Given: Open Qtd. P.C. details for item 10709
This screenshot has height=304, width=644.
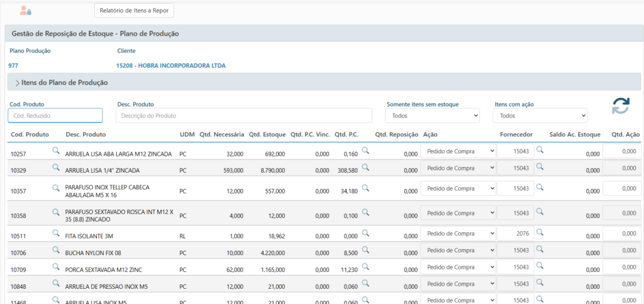Looking at the screenshot, I should tap(365, 266).
